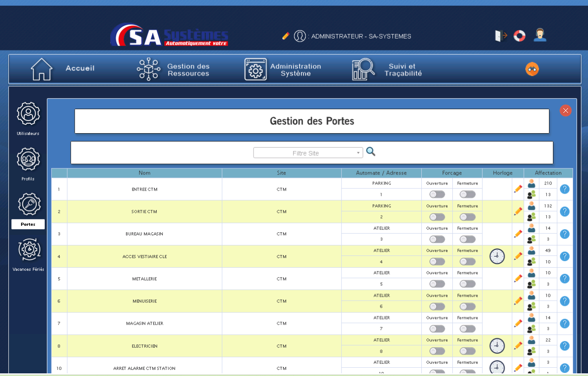Toggle Ouverture forcing for ENTREE CTM
This screenshot has height=376, width=588.
click(x=437, y=195)
